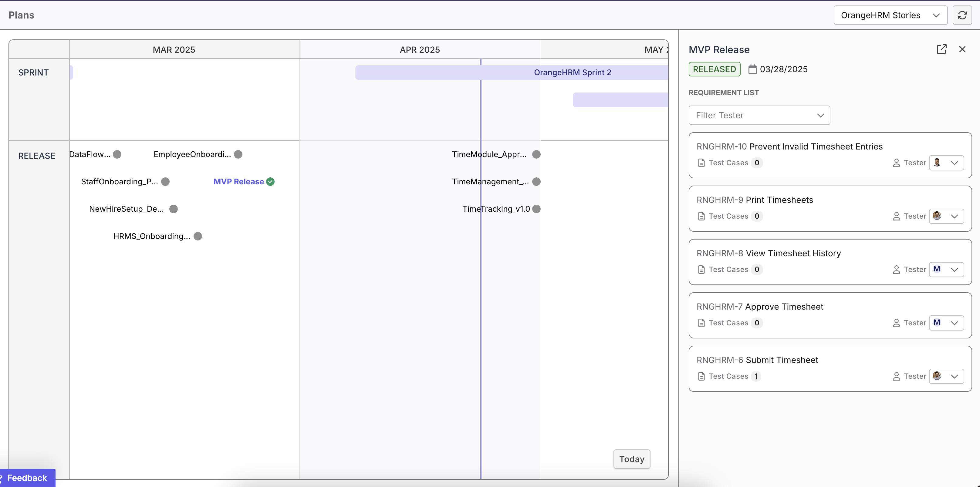Click the tester avatar on RNGHRM-10 card
980x487 pixels.
coord(938,163)
